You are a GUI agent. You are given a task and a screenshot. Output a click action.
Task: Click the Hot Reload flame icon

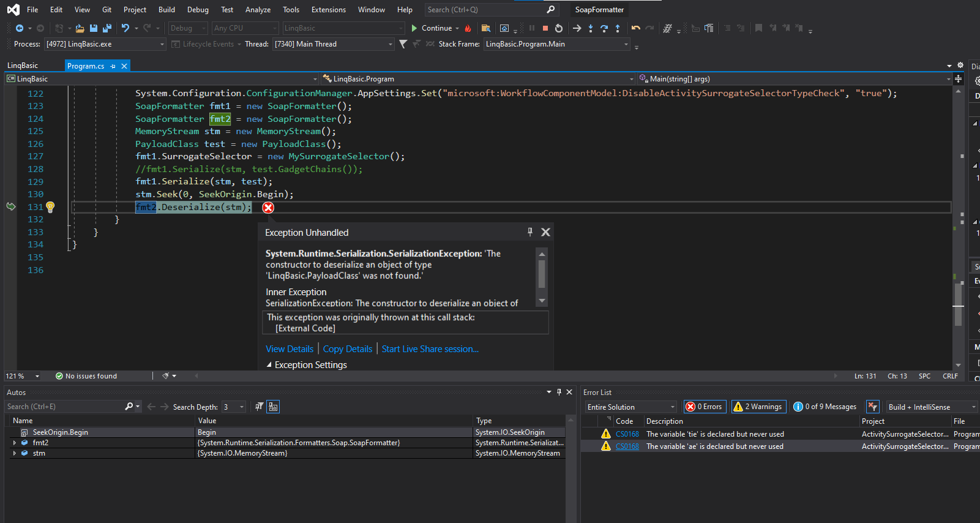click(468, 28)
